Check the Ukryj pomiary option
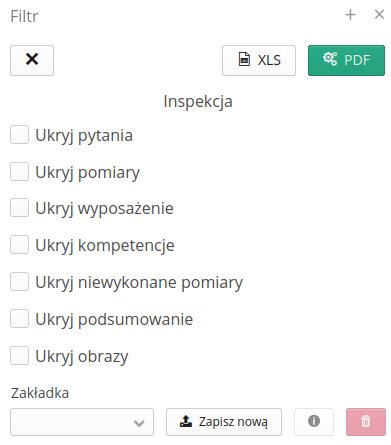The height and width of the screenshot is (445, 391). tap(19, 172)
